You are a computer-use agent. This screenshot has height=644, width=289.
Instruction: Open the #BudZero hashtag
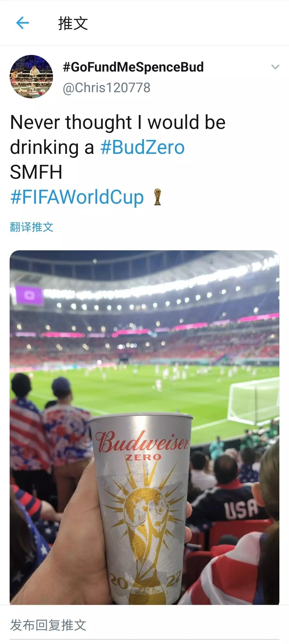pyautogui.click(x=143, y=147)
